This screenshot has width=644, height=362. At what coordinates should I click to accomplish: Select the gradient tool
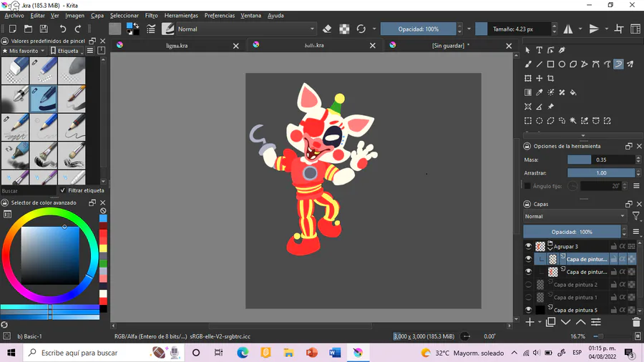click(x=528, y=92)
